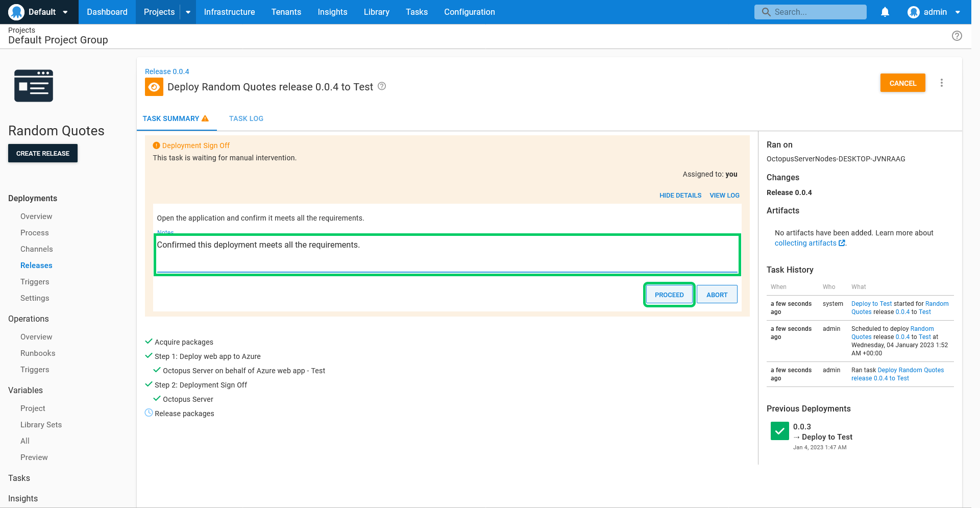Click the Octopus space logo icon
The width and height of the screenshot is (980, 508).
[x=16, y=12]
